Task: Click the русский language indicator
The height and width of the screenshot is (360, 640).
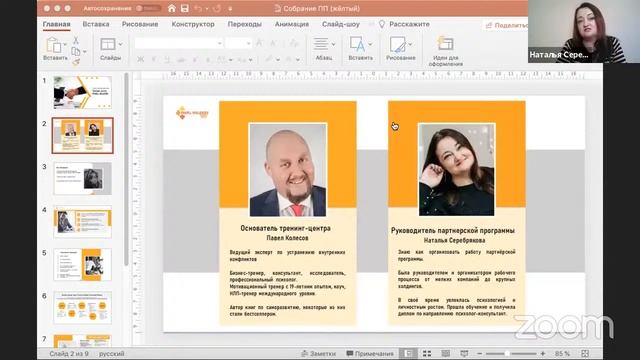Action: coord(111,353)
